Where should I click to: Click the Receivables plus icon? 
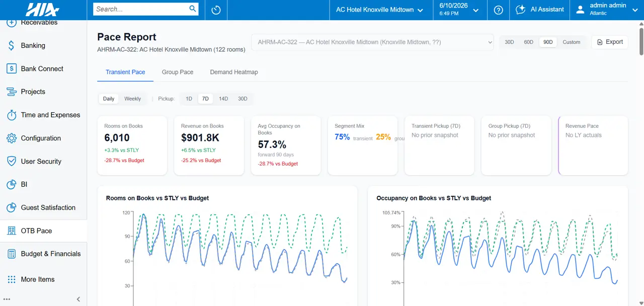pos(12,22)
